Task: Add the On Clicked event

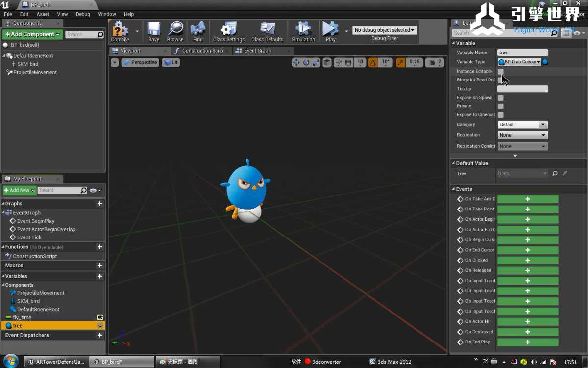Action: [x=528, y=261]
